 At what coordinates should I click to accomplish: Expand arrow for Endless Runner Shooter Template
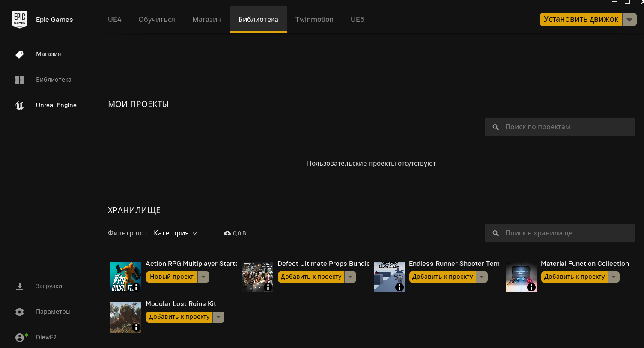482,277
